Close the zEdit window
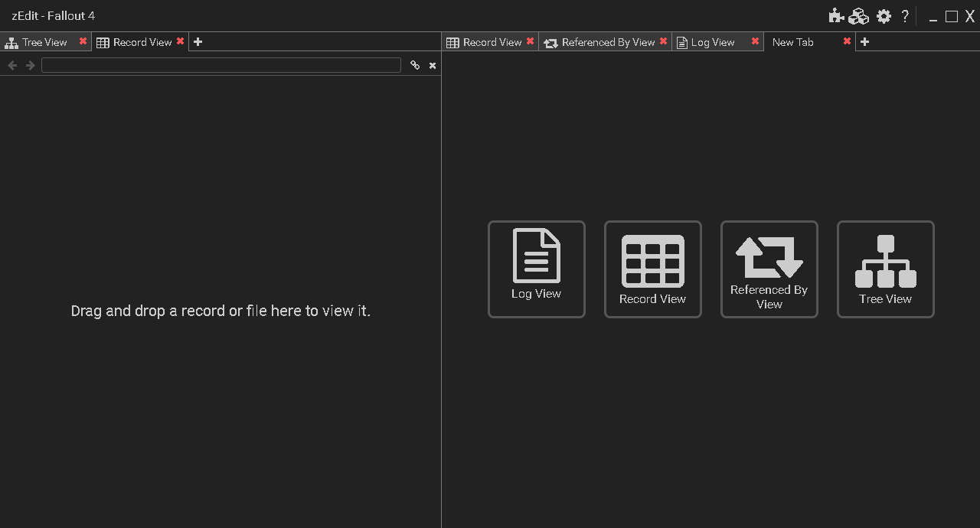The height and width of the screenshot is (528, 980). (x=970, y=16)
